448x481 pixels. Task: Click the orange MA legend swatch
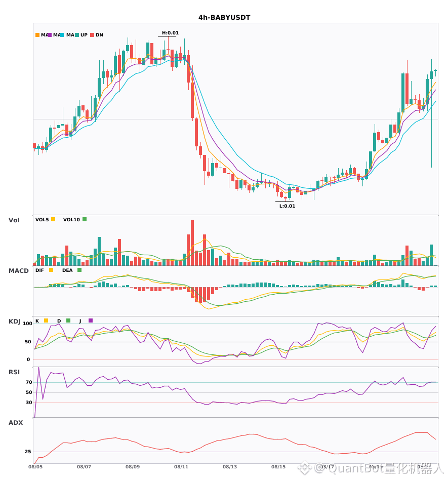pyautogui.click(x=37, y=35)
